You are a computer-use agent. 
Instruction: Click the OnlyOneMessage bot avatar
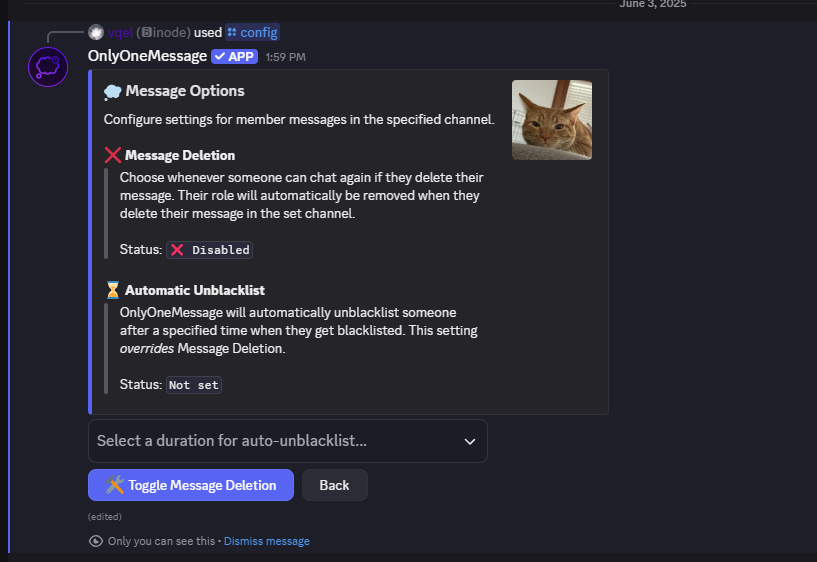(48, 67)
